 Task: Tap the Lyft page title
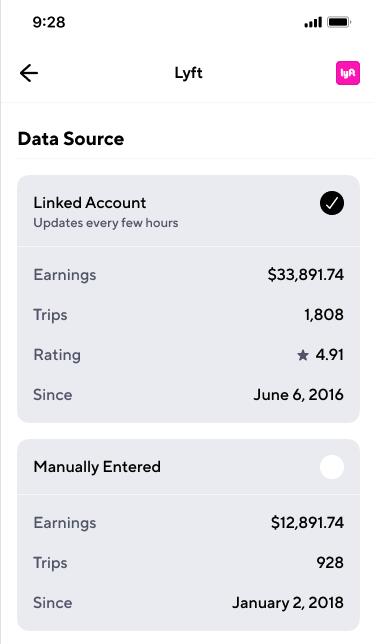point(188,74)
